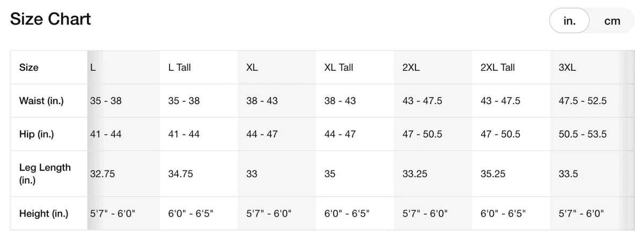This screenshot has width=644, height=238.
Task: Click the XL size column header
Action: tap(252, 68)
